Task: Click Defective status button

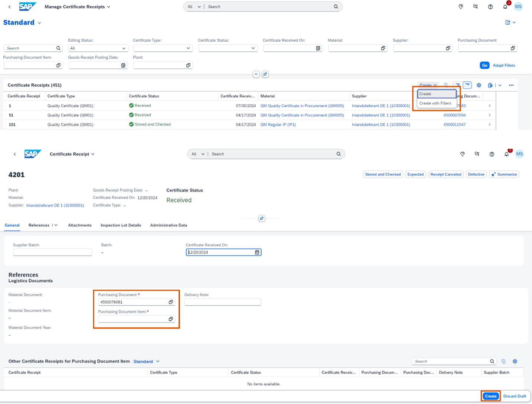Action: pyautogui.click(x=476, y=174)
